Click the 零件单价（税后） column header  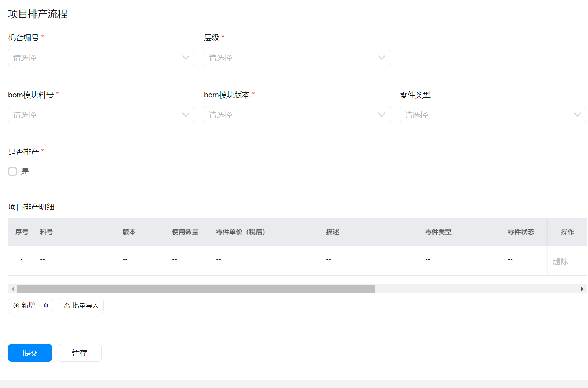[241, 232]
